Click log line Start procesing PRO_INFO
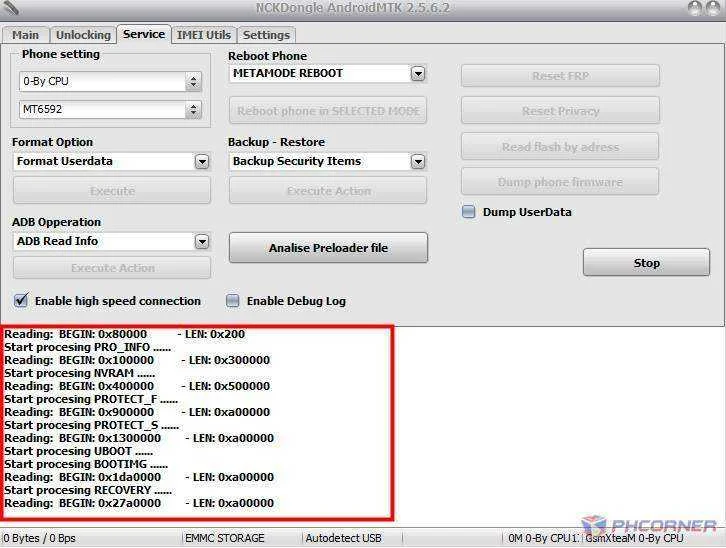 click(88, 347)
